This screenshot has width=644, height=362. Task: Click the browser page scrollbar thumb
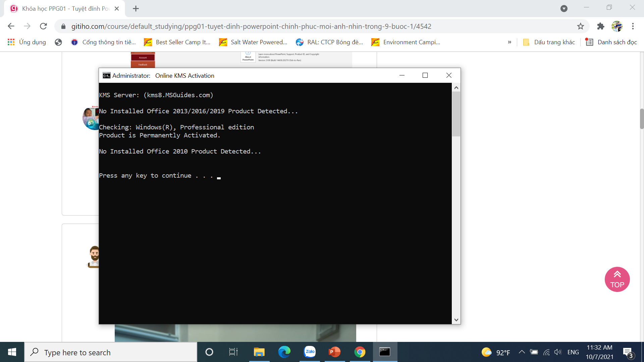(642, 119)
